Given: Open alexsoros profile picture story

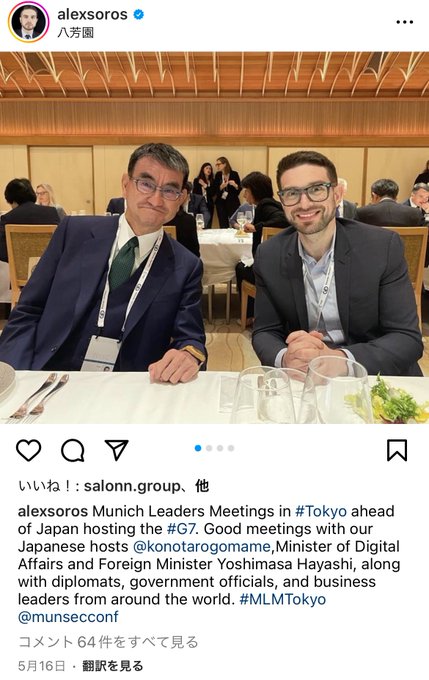Looking at the screenshot, I should click(x=28, y=22).
